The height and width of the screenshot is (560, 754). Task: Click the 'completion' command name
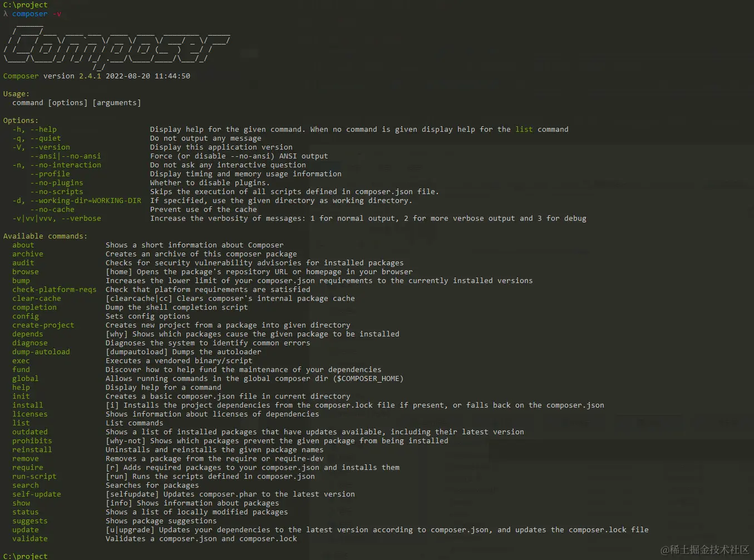(35, 308)
